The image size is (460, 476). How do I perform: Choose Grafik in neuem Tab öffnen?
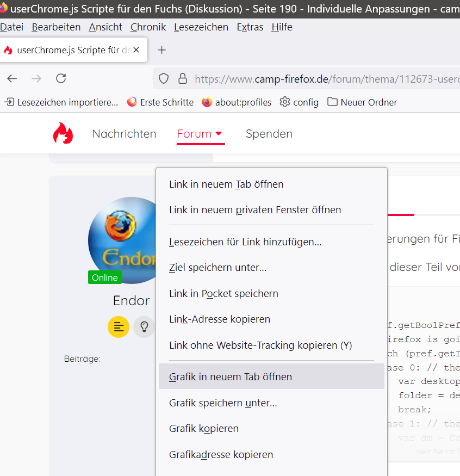pos(271,376)
